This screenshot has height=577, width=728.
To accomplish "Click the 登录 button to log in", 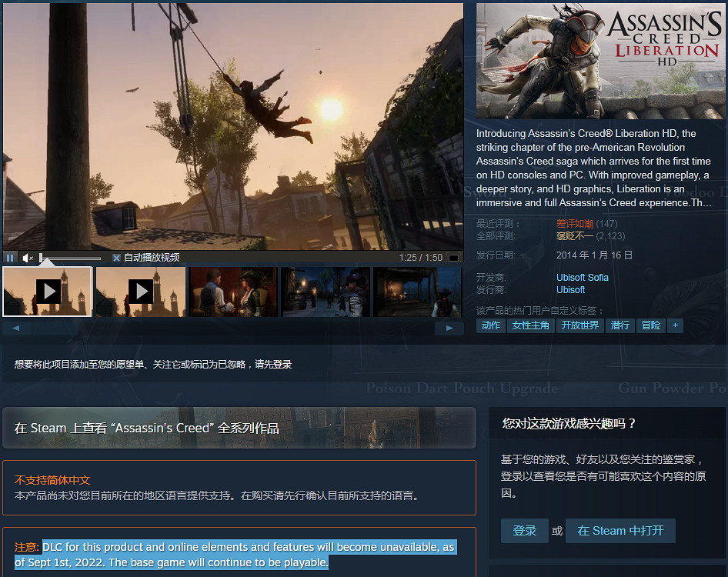I will [524, 530].
